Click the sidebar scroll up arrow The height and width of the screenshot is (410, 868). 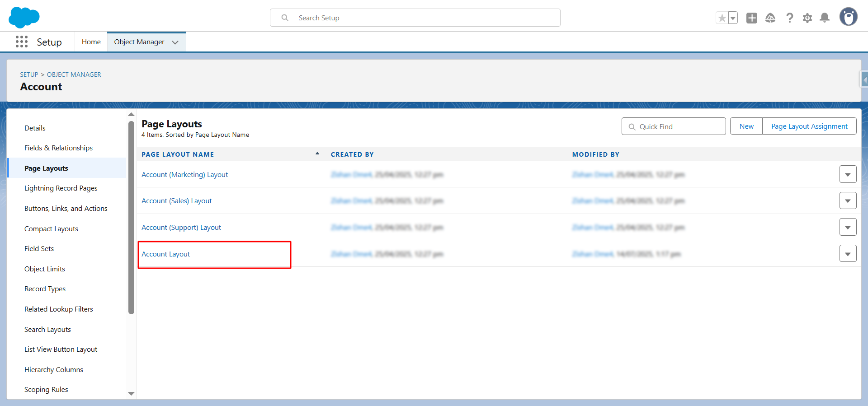coord(131,115)
